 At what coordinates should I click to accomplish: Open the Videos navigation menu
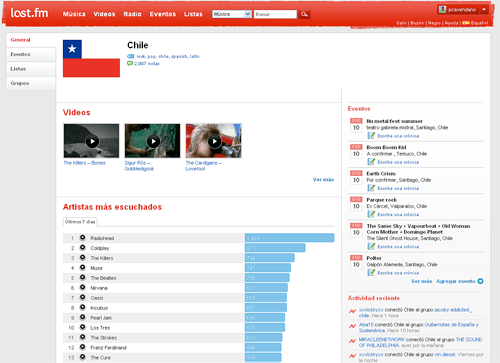point(104,14)
